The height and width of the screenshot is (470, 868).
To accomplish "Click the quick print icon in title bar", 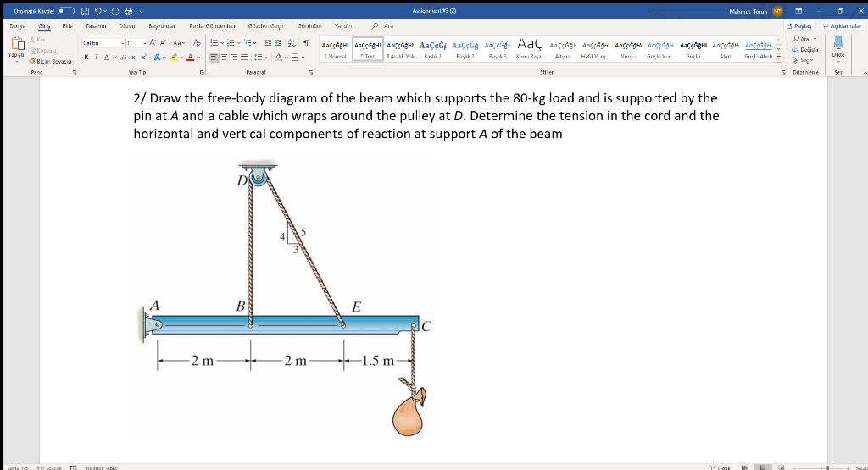I will (x=129, y=11).
